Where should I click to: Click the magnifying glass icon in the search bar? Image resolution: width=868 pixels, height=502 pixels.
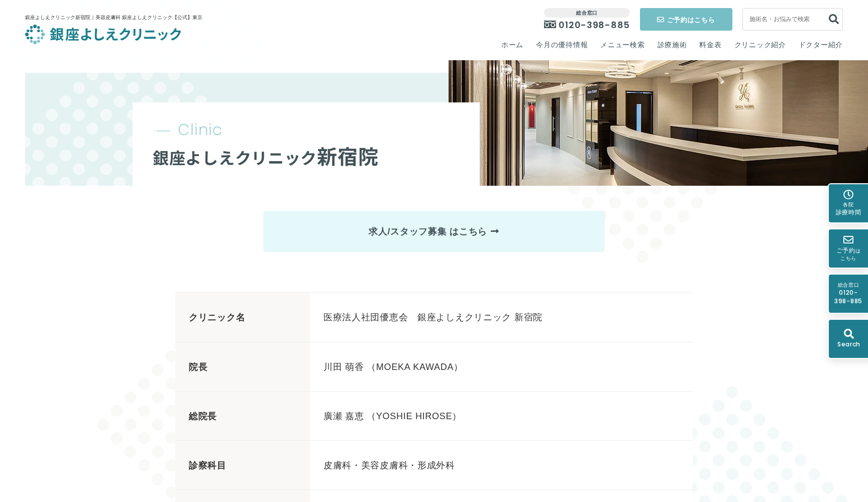click(833, 19)
